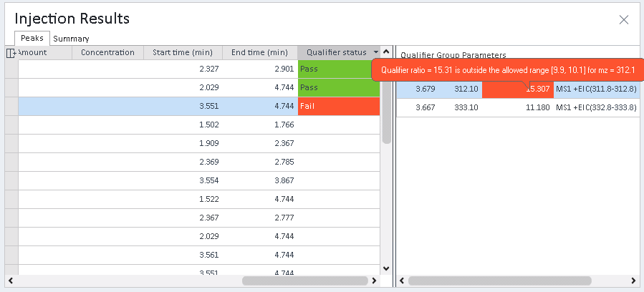The height and width of the screenshot is (292, 644).
Task: Click end time 3.867 cell
Action: 260,180
